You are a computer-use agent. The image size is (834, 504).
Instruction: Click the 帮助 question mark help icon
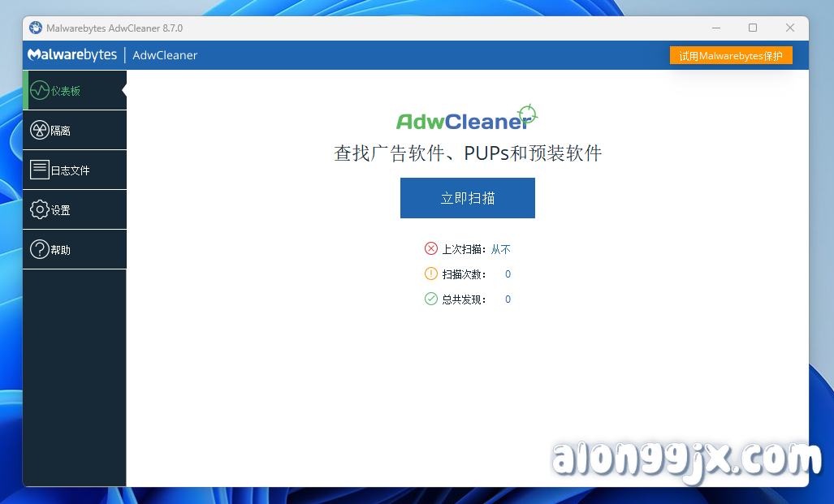[x=39, y=249]
